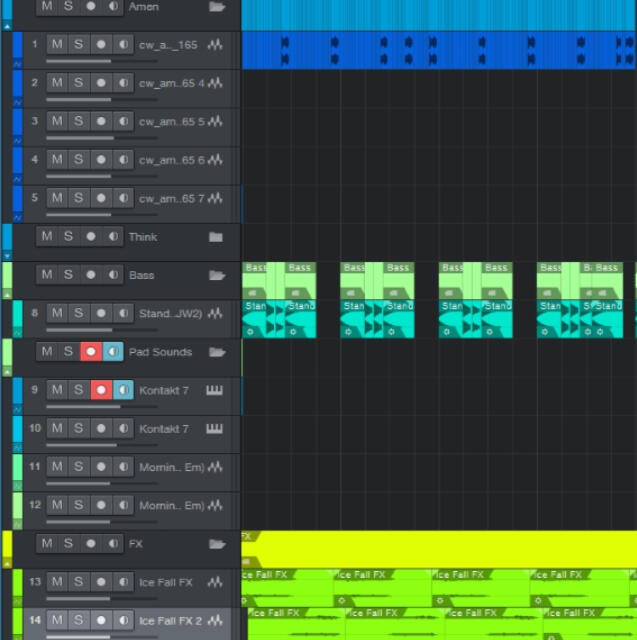Screen dimensions: 637x640
Task: Disable record arm on Kontakt 7 track 9
Action: [101, 390]
